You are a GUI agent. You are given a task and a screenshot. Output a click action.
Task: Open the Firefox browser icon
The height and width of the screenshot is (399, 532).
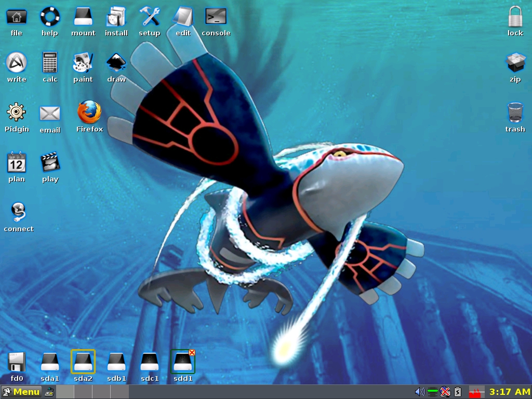(89, 113)
